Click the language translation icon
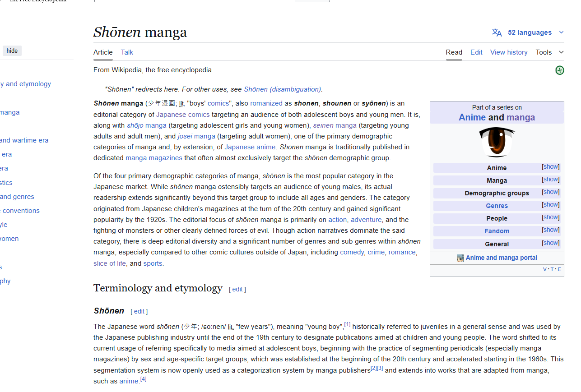The image size is (581, 392). [497, 32]
